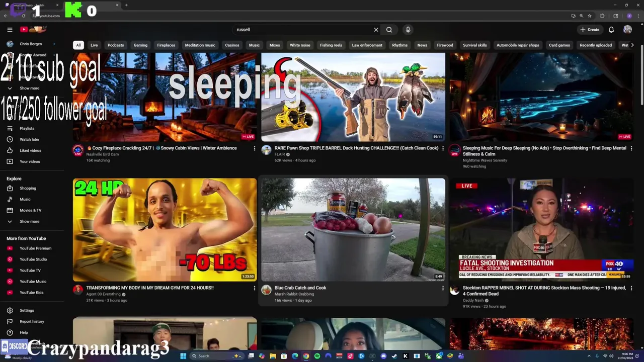The width and height of the screenshot is (644, 362).
Task: Open Music under Explore
Action: click(x=25, y=199)
